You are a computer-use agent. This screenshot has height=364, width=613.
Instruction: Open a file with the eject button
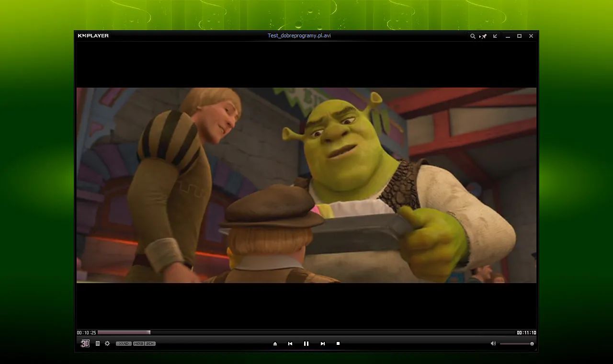[274, 343]
